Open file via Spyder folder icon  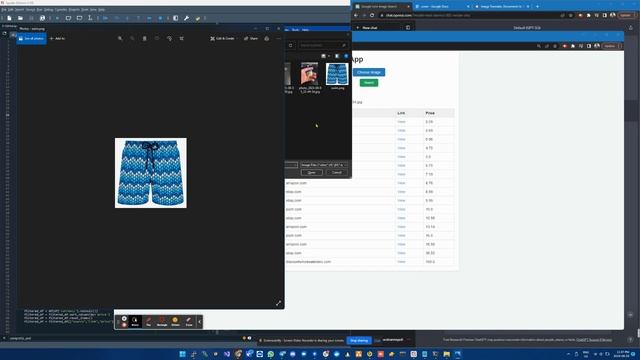pyautogui.click(x=20, y=18)
